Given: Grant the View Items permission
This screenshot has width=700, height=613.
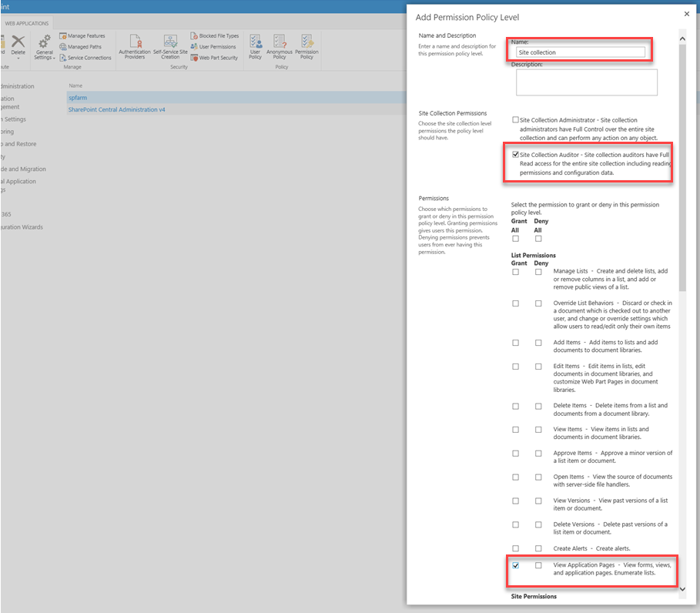Looking at the screenshot, I should (516, 430).
